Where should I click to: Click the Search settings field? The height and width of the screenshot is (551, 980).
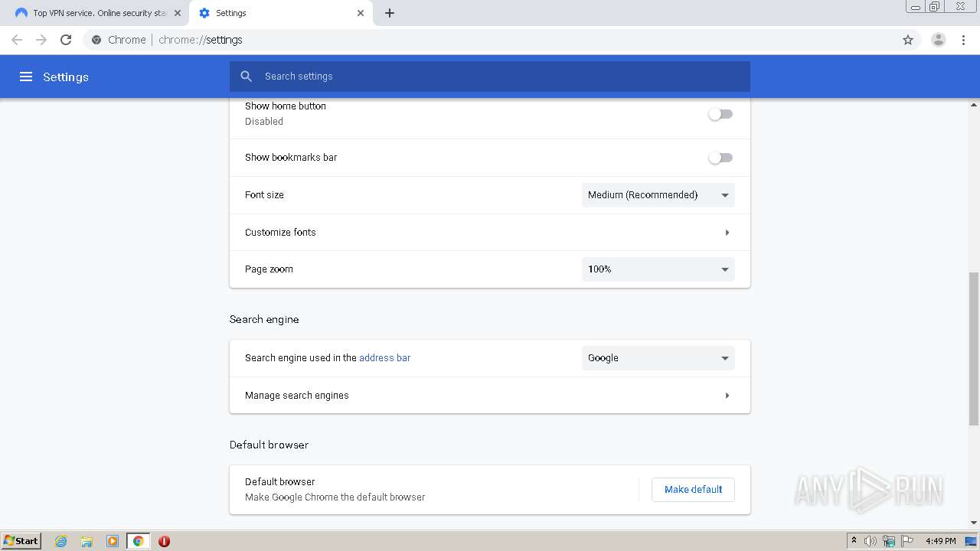(490, 77)
